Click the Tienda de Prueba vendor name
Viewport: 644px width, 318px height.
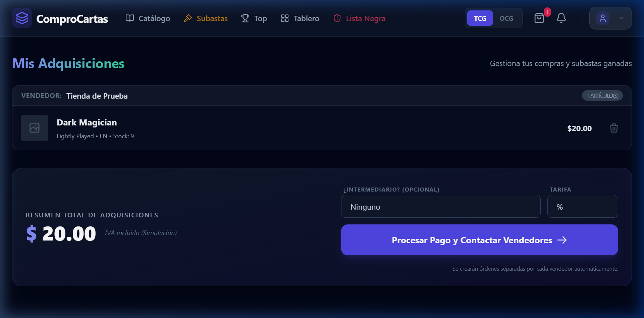pyautogui.click(x=97, y=96)
